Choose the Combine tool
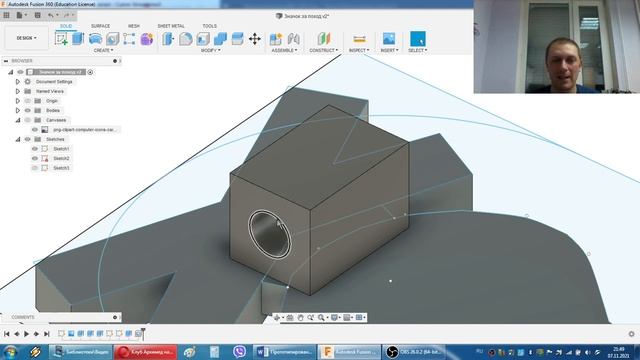 click(x=220, y=39)
